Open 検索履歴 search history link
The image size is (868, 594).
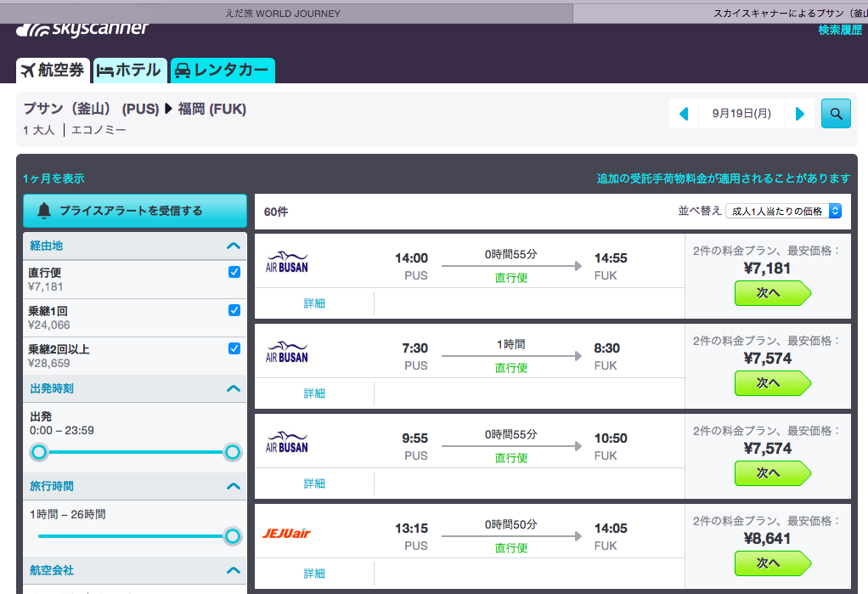point(840,30)
